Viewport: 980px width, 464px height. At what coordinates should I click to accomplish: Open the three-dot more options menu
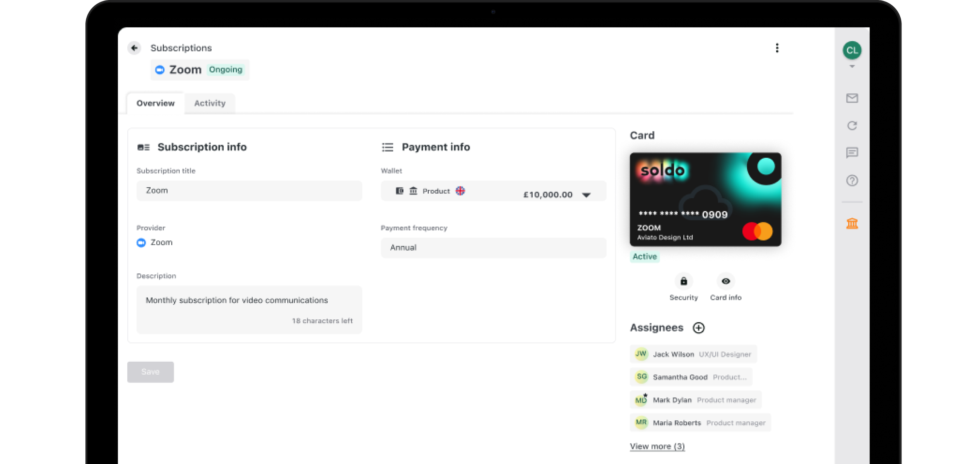(777, 48)
